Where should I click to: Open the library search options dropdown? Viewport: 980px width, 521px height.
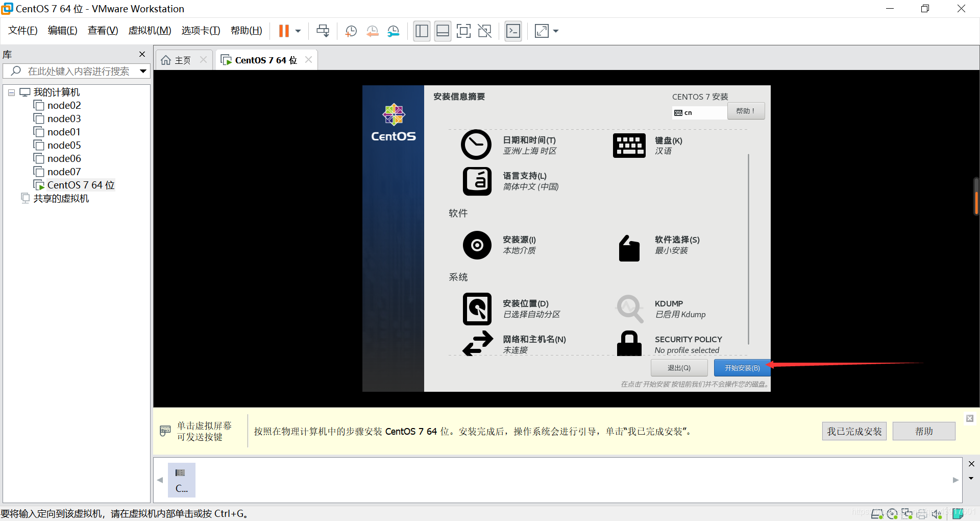143,71
